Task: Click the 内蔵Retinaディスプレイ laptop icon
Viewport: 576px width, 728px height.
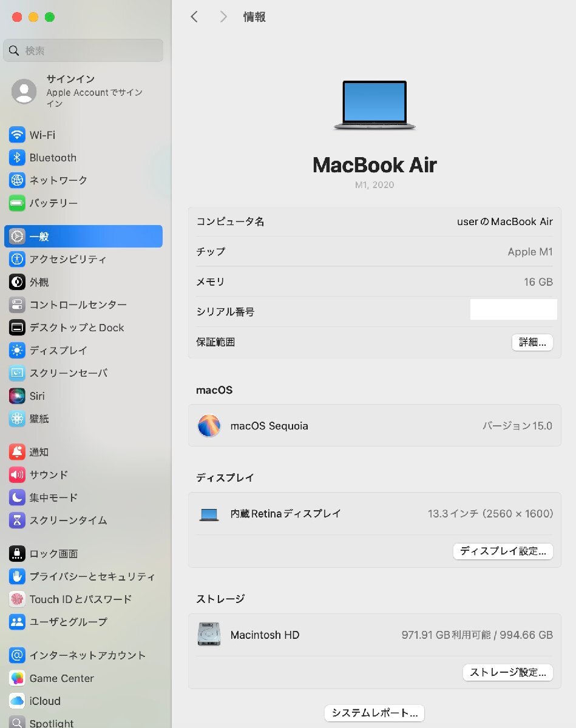Action: click(209, 514)
